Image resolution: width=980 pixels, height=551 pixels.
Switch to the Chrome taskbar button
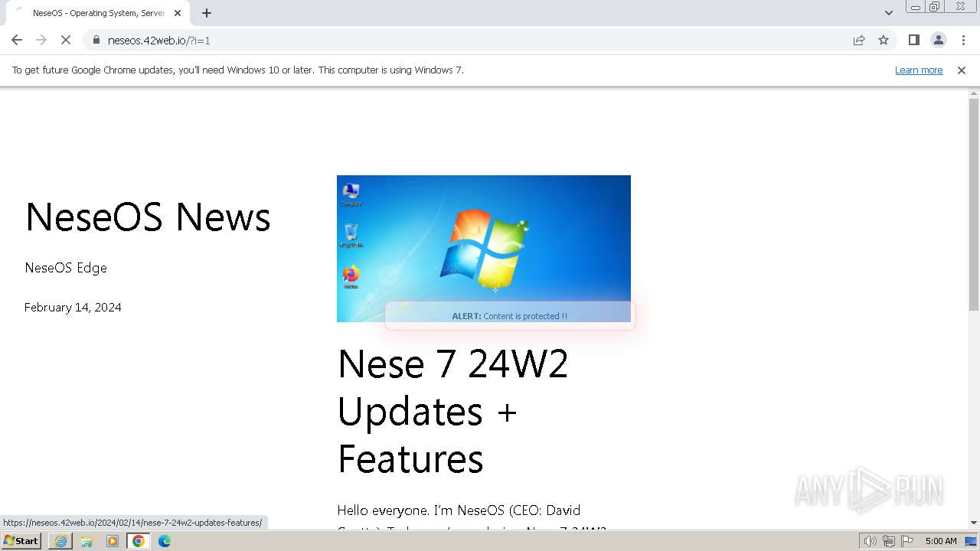click(x=139, y=541)
